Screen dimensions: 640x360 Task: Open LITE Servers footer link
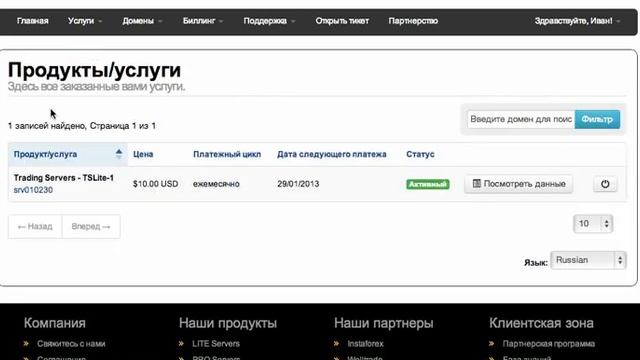pos(216,344)
